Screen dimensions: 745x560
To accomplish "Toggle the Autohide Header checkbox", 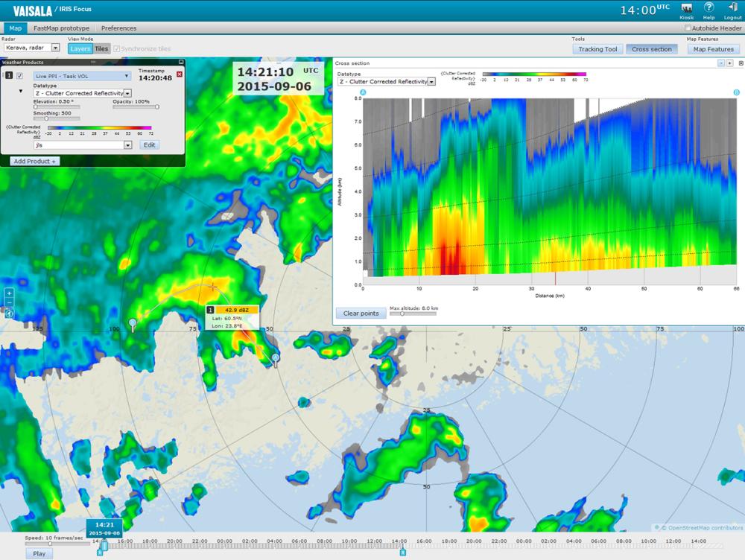I will tap(688, 28).
